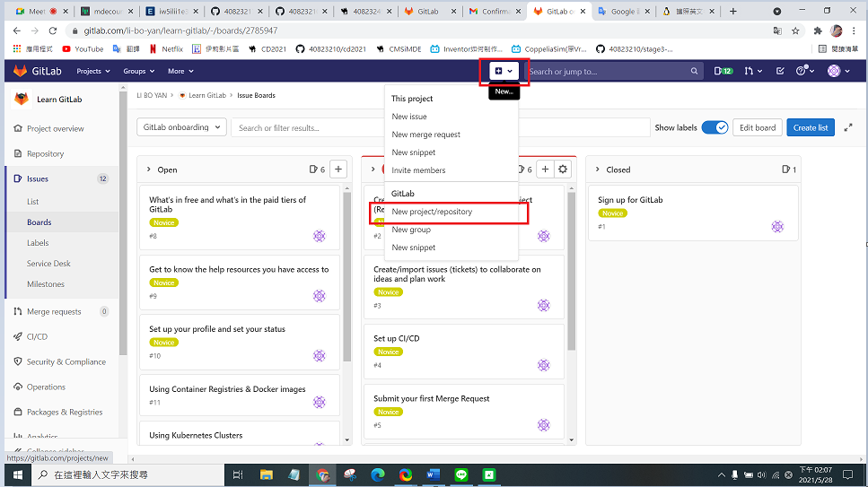Click the search magnifier icon
Screen dimensions: 868x487
pos(694,72)
